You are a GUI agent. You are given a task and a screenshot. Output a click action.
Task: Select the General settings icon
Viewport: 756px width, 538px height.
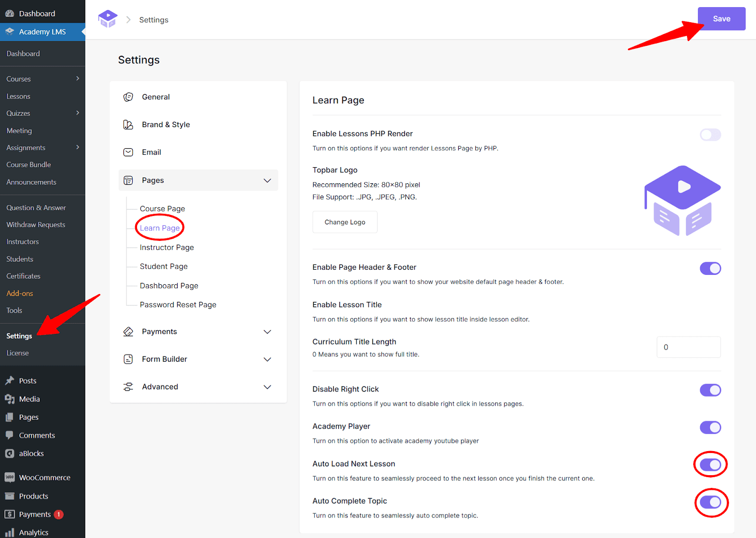(128, 97)
